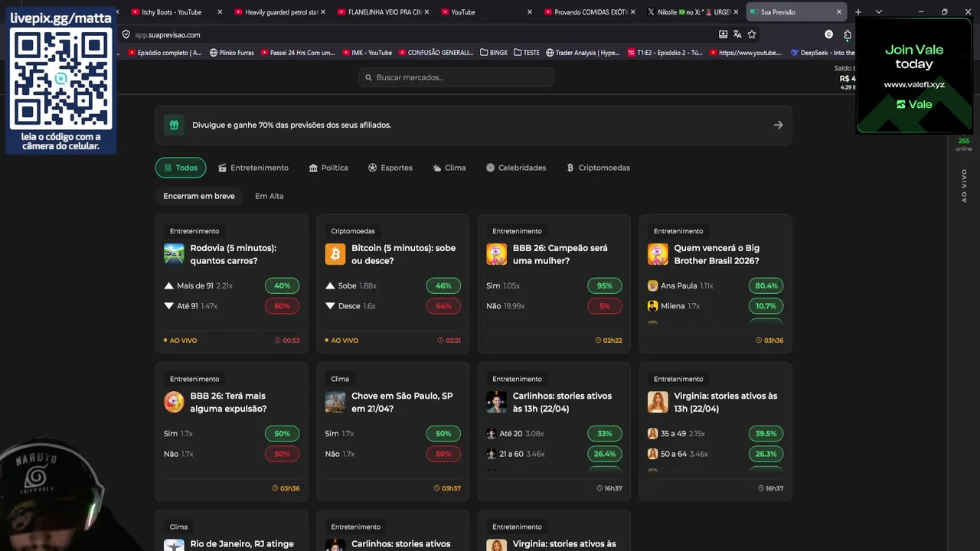Select the Criptomoedas category filter

tap(598, 168)
